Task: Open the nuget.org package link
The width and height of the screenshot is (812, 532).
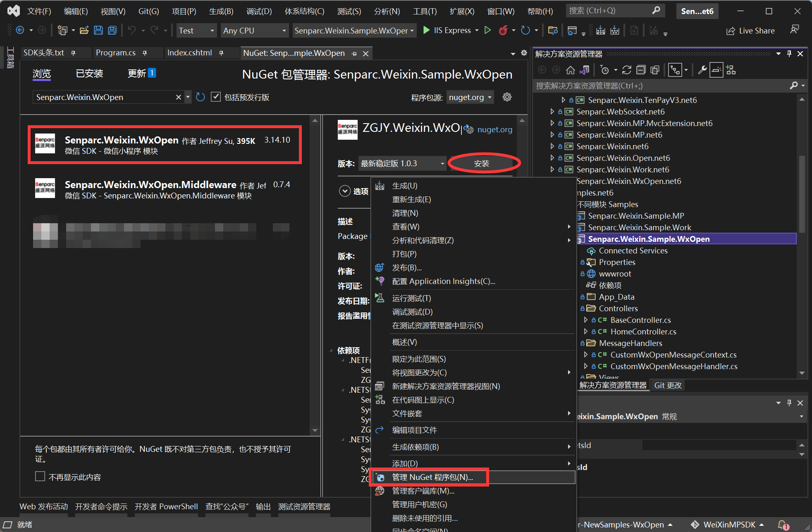Action: (494, 129)
